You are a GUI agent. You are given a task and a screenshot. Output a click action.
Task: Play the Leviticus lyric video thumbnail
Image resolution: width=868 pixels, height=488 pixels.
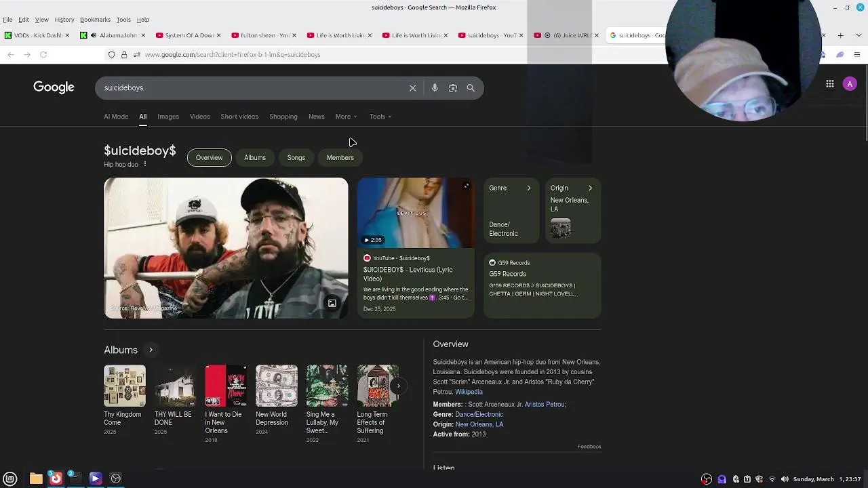click(x=416, y=213)
